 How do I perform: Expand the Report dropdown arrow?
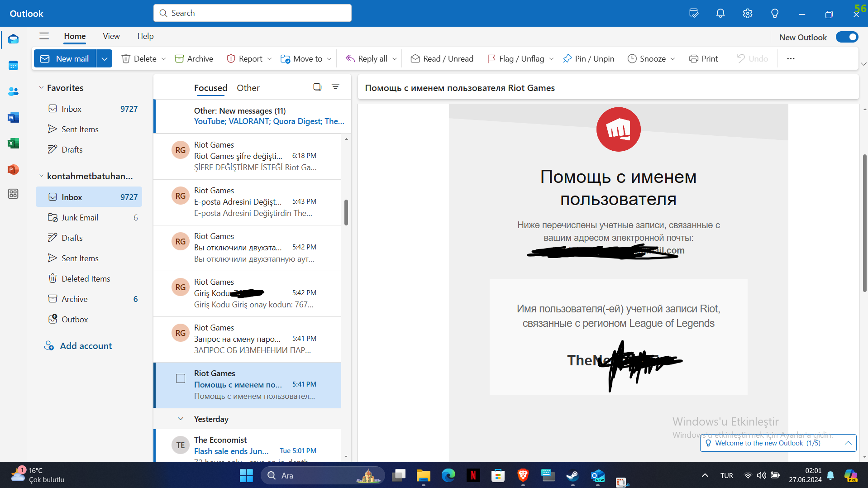click(x=269, y=59)
